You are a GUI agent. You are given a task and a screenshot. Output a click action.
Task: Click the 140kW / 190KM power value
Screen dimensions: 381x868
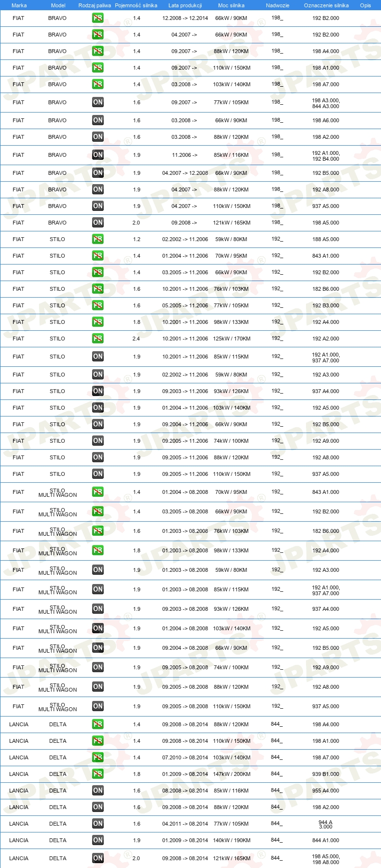[232, 840]
